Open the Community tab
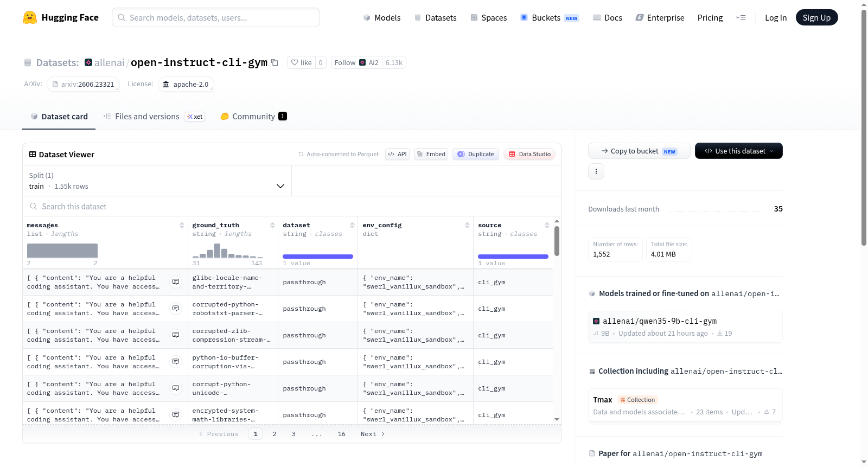The width and height of the screenshot is (868, 467). point(253,117)
